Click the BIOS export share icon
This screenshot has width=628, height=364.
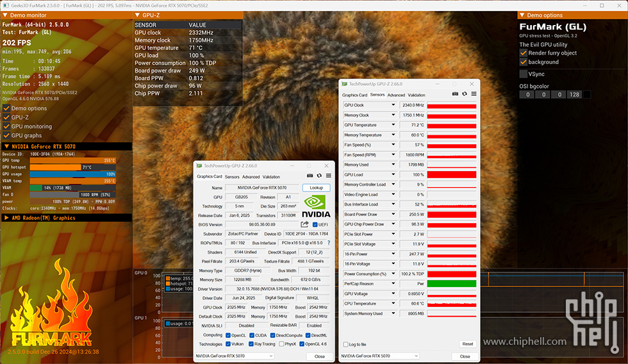coord(305,224)
